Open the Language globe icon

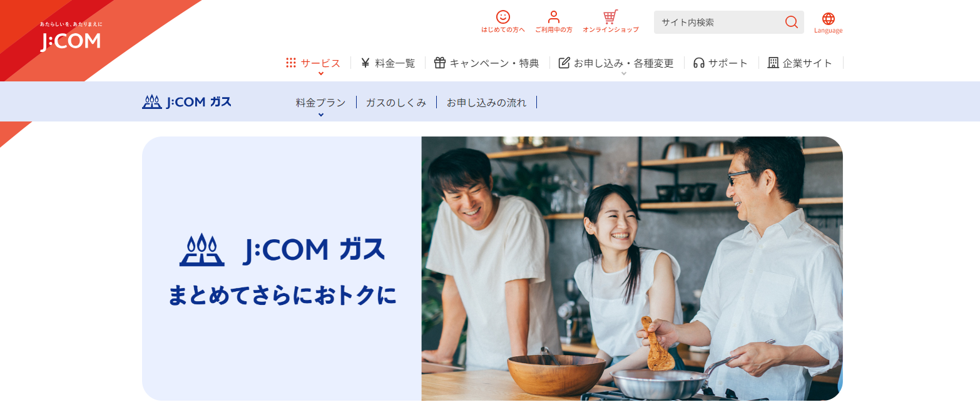pos(828,19)
